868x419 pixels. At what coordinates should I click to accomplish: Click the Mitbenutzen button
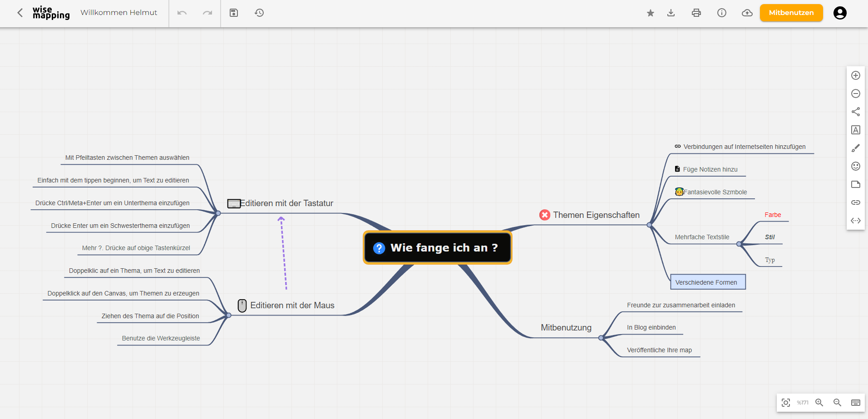coord(791,13)
